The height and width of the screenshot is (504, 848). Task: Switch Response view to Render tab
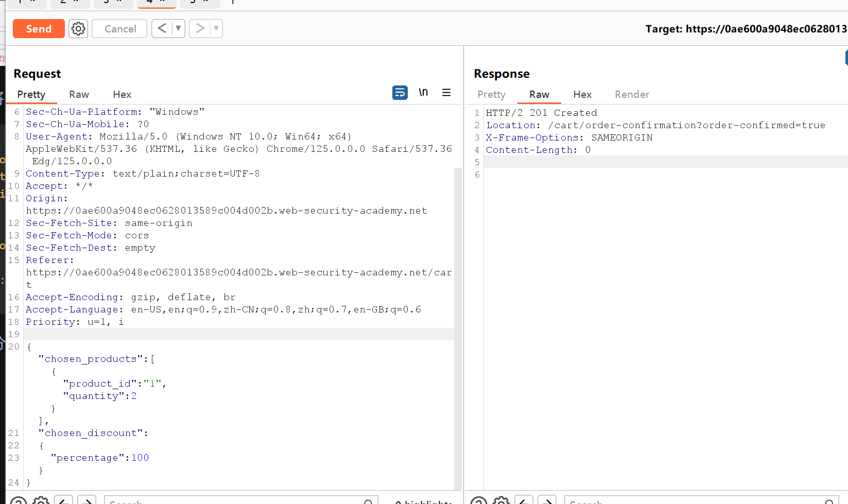click(x=632, y=94)
